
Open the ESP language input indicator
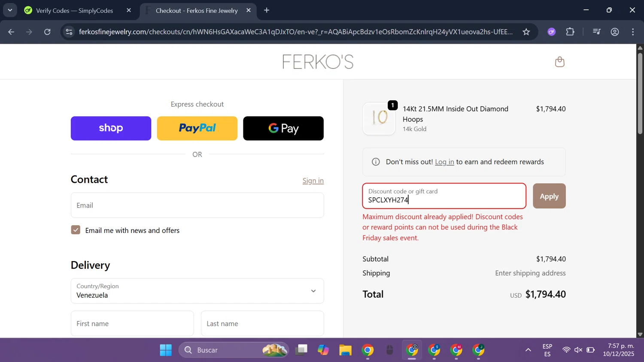547,350
